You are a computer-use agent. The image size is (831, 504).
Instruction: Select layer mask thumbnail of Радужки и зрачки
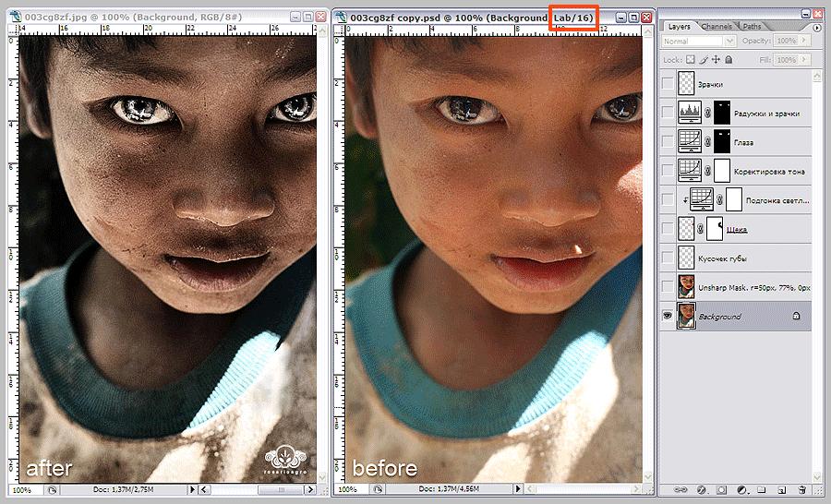(x=722, y=113)
